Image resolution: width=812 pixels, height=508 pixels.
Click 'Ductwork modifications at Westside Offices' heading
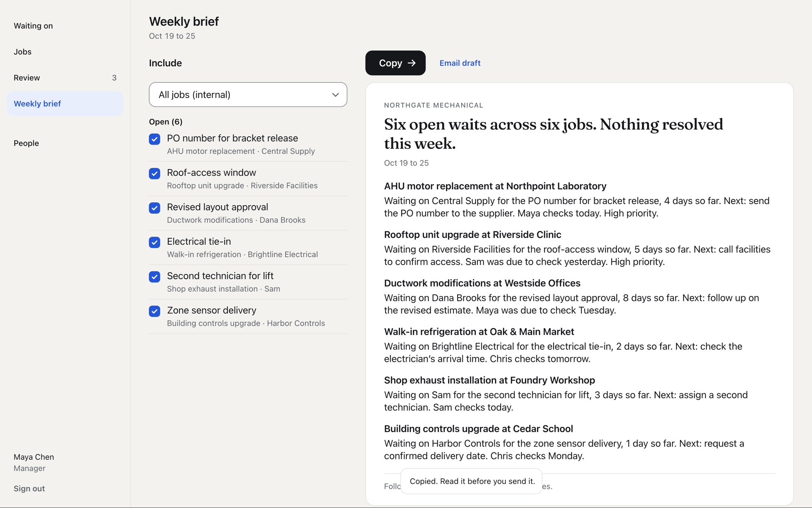coord(482,283)
